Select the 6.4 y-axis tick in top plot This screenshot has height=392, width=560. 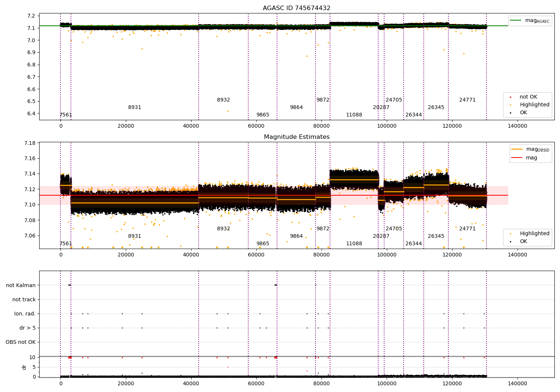(x=32, y=114)
